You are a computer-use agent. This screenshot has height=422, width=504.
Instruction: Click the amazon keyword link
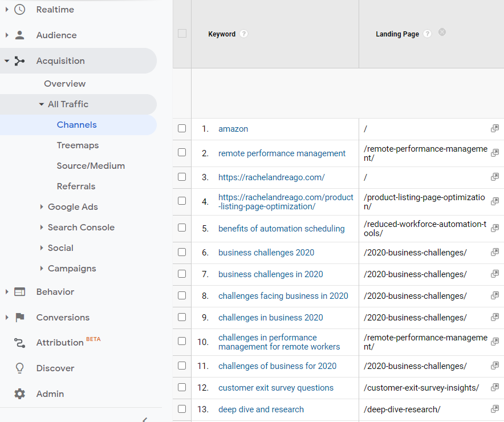click(233, 129)
